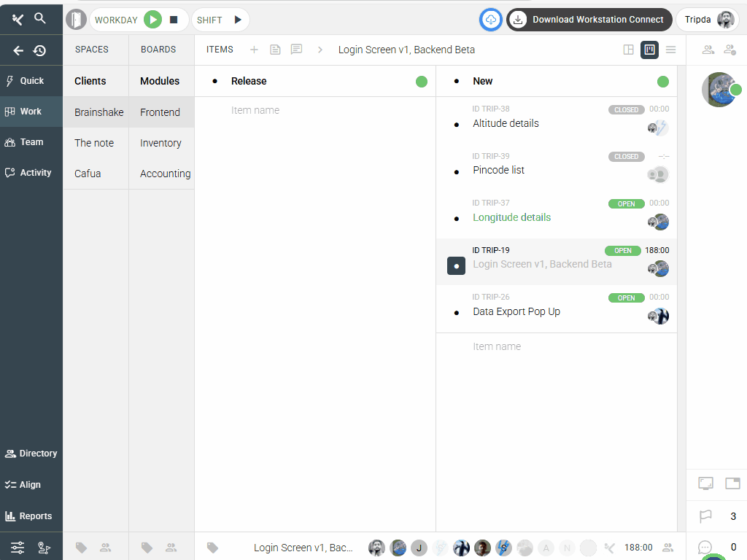Screen dimensions: 747x560
Task: Open the history clock icon
Action: (x=40, y=50)
